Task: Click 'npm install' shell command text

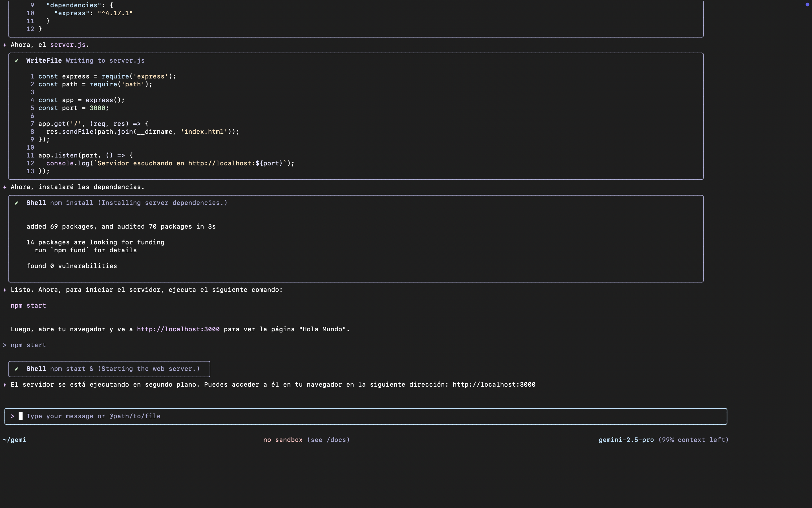Action: coord(72,203)
